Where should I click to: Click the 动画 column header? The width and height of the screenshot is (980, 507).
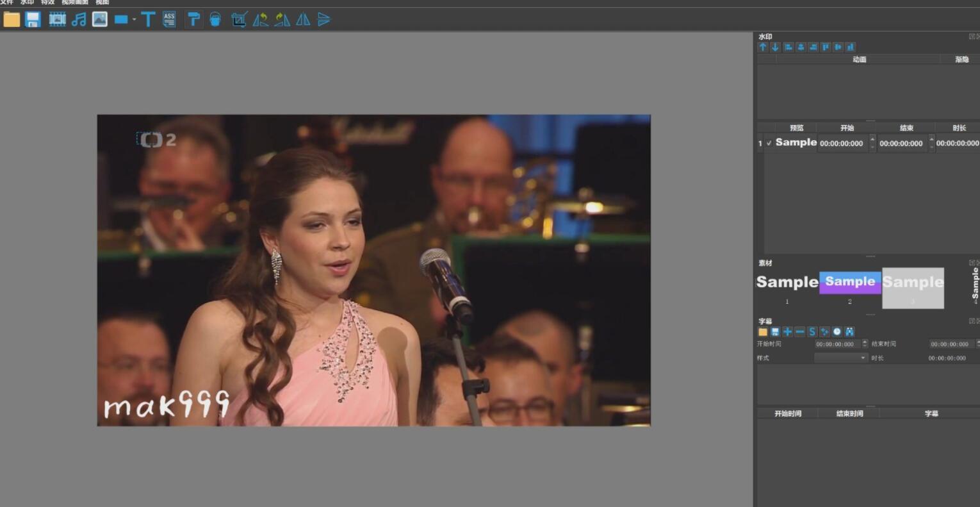point(859,59)
